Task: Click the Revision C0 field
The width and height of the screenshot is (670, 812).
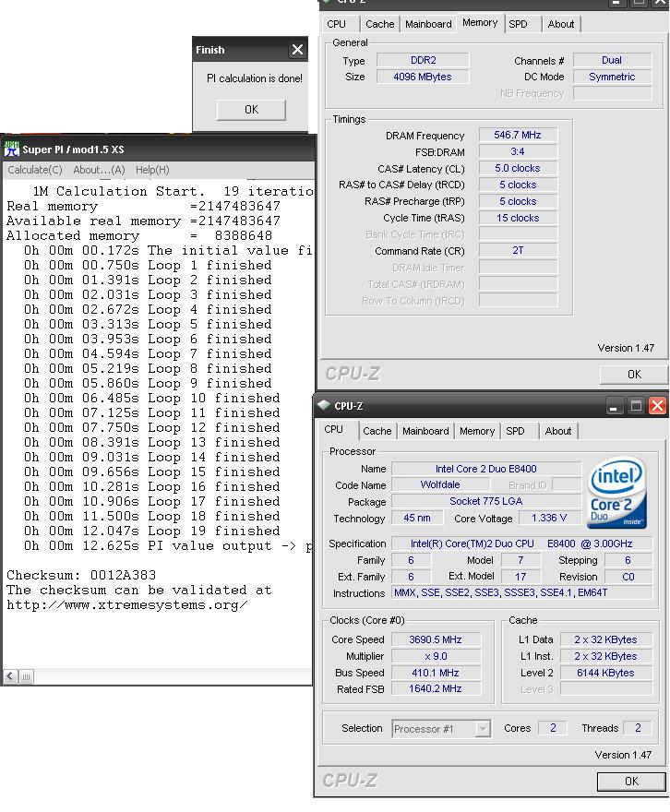Action: (x=628, y=577)
